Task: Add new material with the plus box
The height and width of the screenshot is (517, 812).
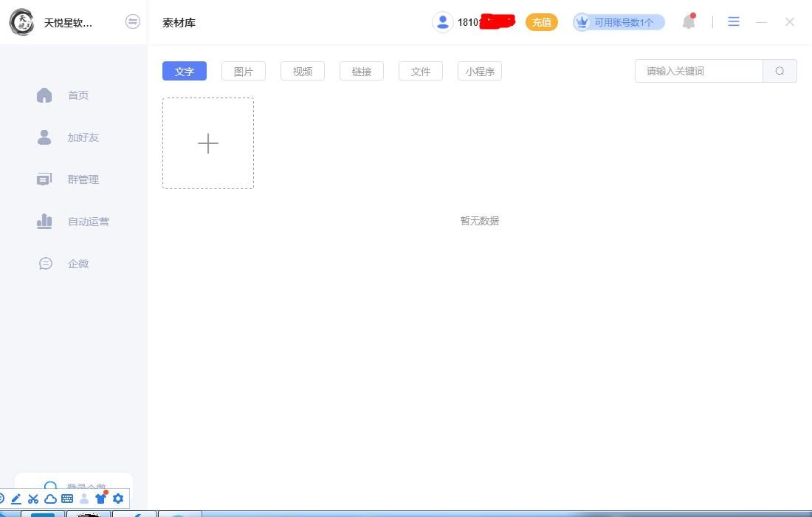Action: [x=208, y=143]
